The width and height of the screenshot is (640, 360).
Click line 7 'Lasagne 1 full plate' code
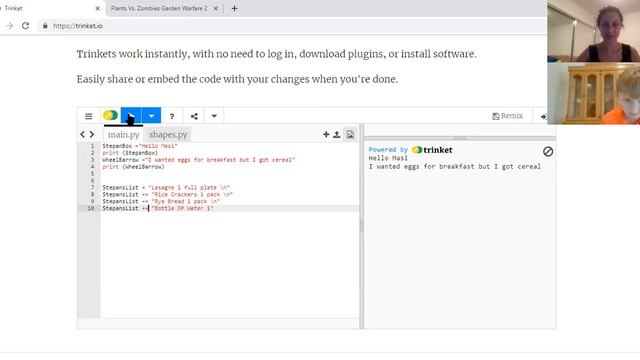click(x=166, y=187)
